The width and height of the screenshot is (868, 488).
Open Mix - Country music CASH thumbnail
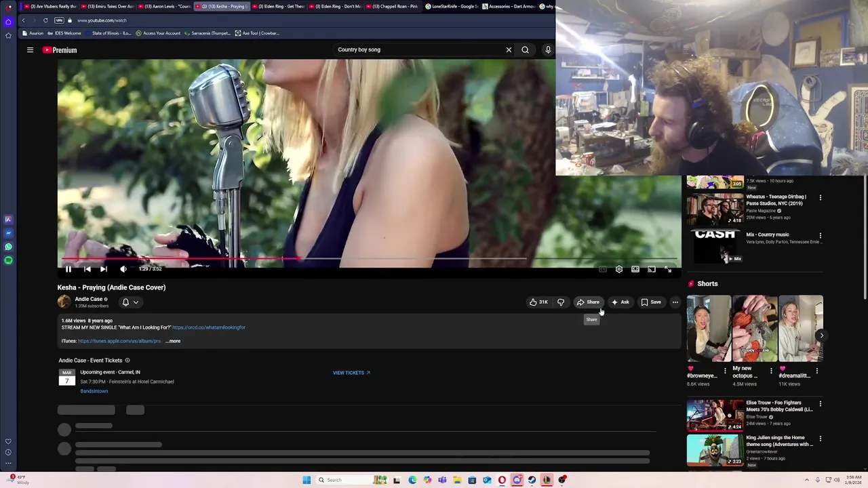tap(715, 246)
